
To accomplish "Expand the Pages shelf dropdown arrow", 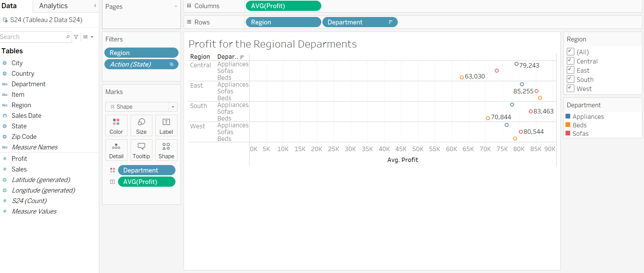I will [176, 7].
